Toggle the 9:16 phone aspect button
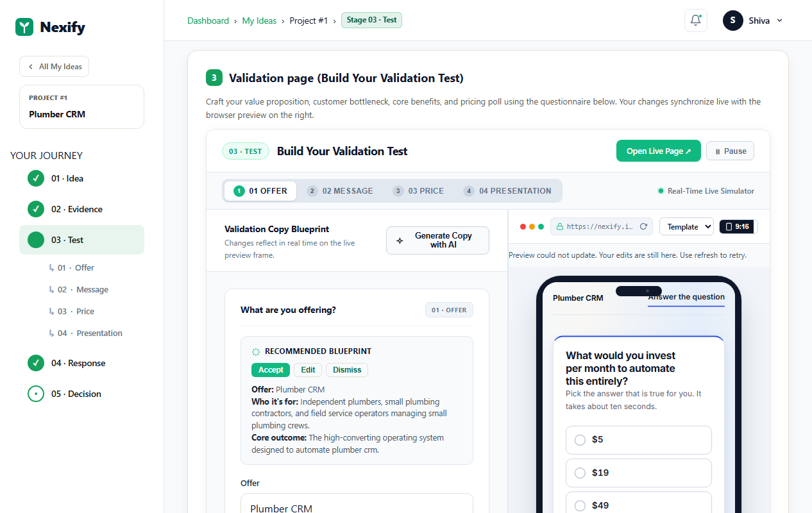 [x=738, y=226]
